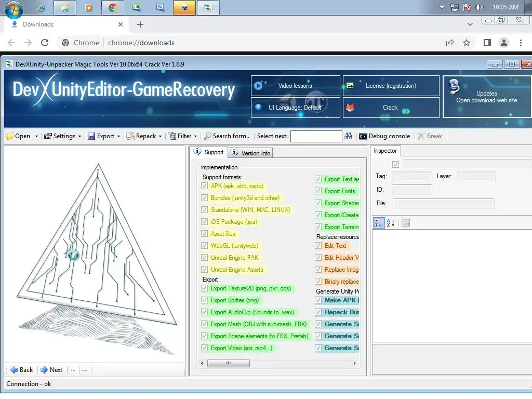
Task: Open the Search form magnifier
Action: coord(208,136)
